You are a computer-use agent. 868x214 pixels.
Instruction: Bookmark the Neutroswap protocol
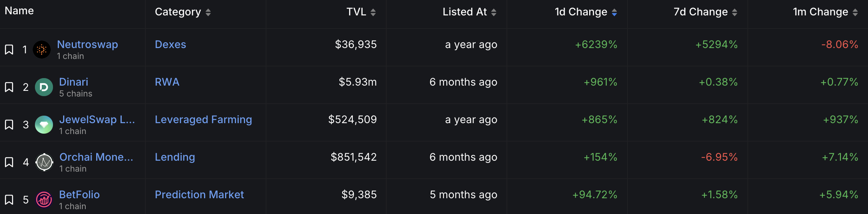tap(9, 50)
